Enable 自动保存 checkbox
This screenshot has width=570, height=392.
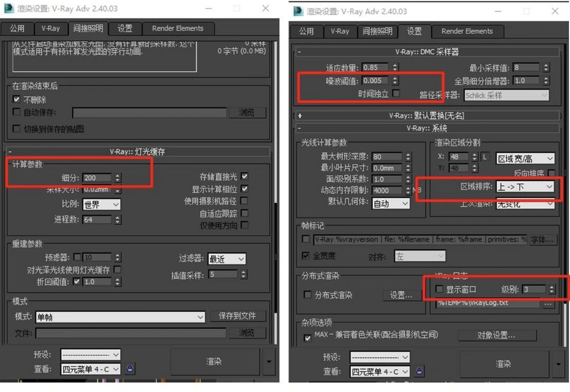[17, 112]
